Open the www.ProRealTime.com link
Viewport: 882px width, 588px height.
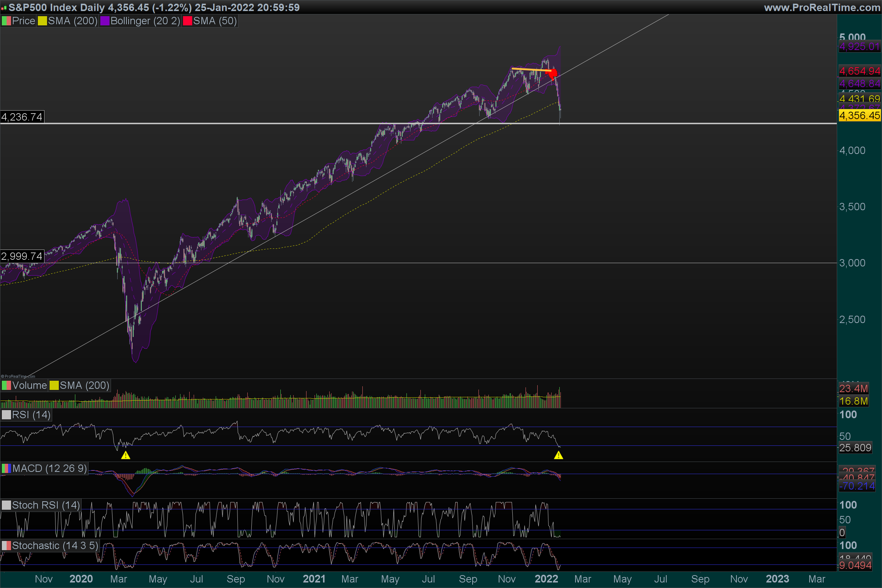pyautogui.click(x=822, y=7)
